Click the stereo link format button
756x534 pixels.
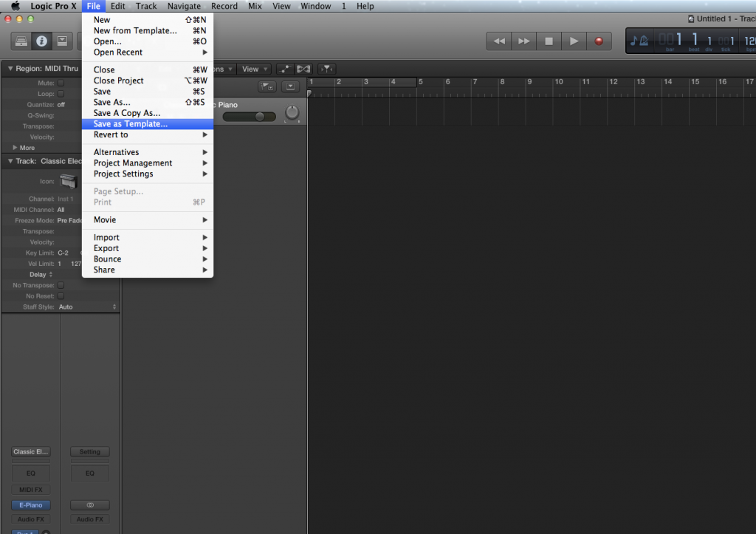(x=89, y=505)
